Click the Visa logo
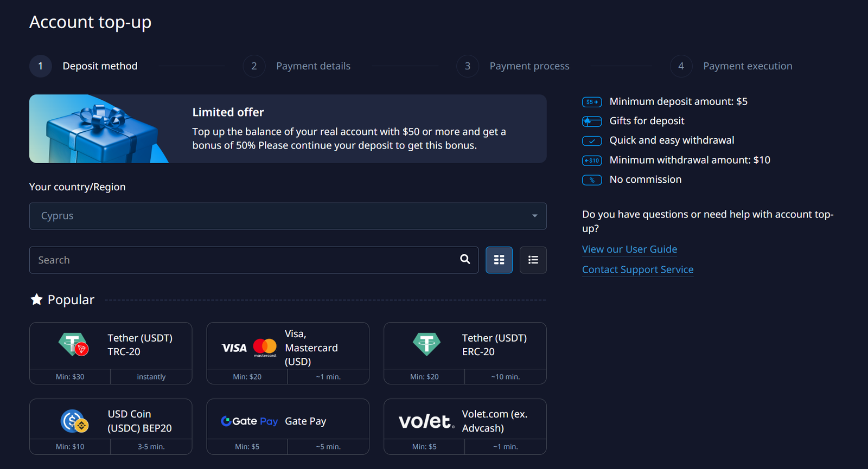The height and width of the screenshot is (469, 868). (234, 348)
